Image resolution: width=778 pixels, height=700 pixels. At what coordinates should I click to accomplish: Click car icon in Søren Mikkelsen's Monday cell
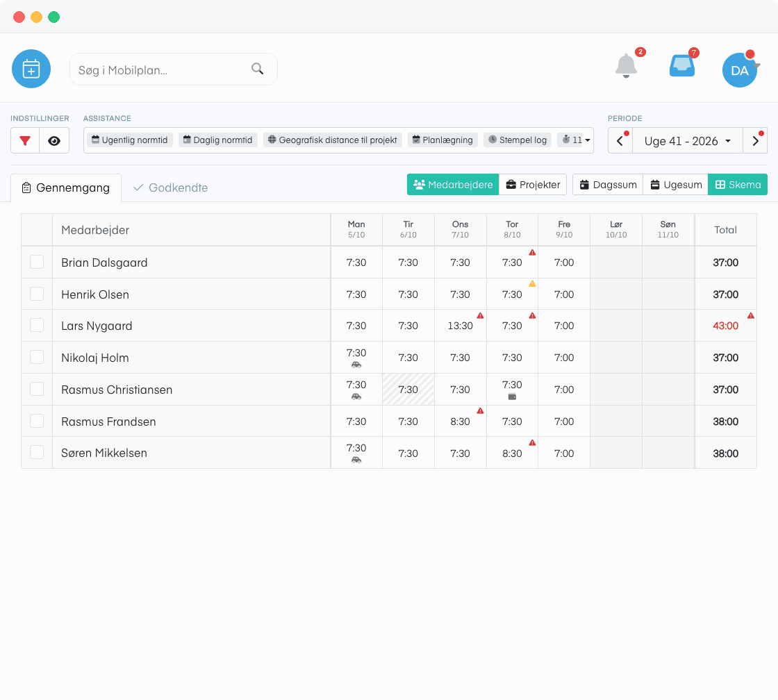coord(356,460)
